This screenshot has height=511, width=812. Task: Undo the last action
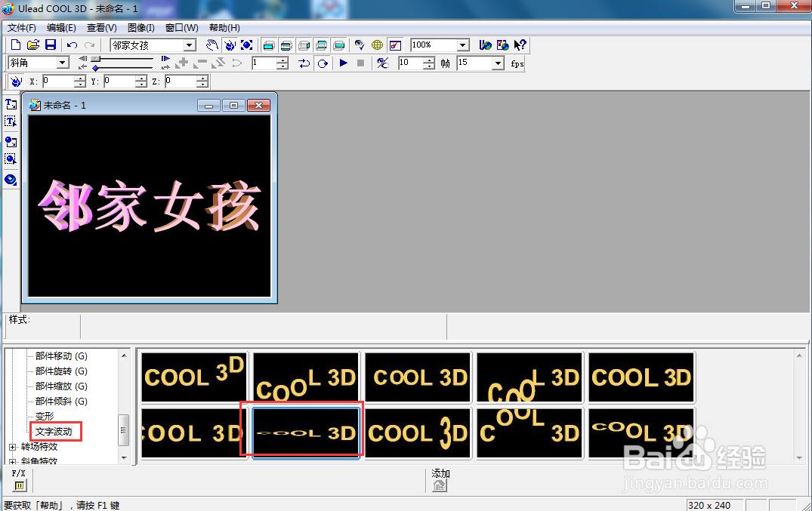coord(72,45)
